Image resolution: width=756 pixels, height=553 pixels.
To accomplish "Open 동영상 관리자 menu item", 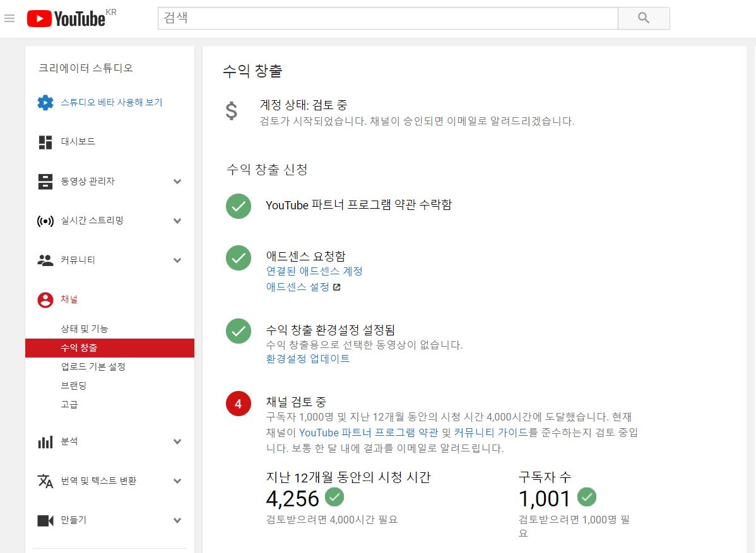I will 88,182.
